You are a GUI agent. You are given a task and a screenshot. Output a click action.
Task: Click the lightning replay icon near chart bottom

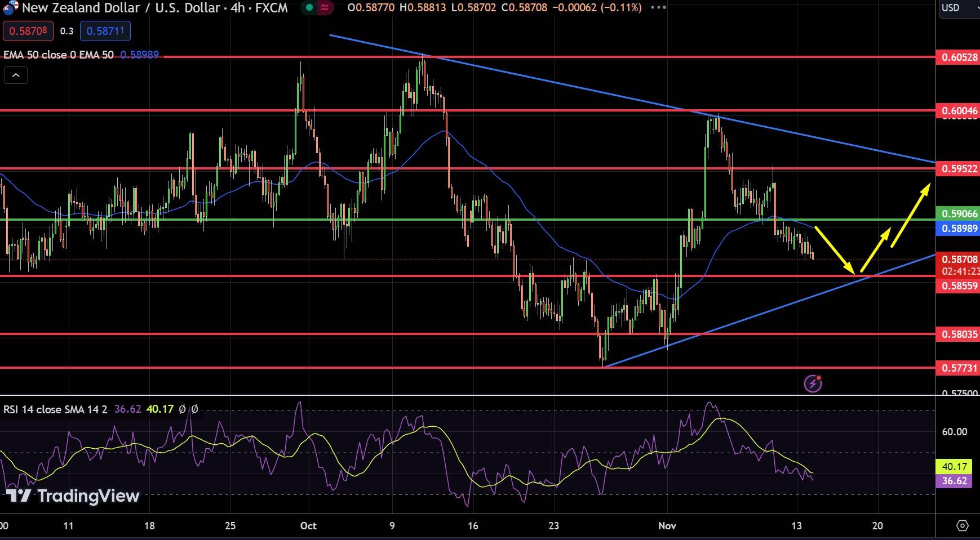[x=813, y=383]
